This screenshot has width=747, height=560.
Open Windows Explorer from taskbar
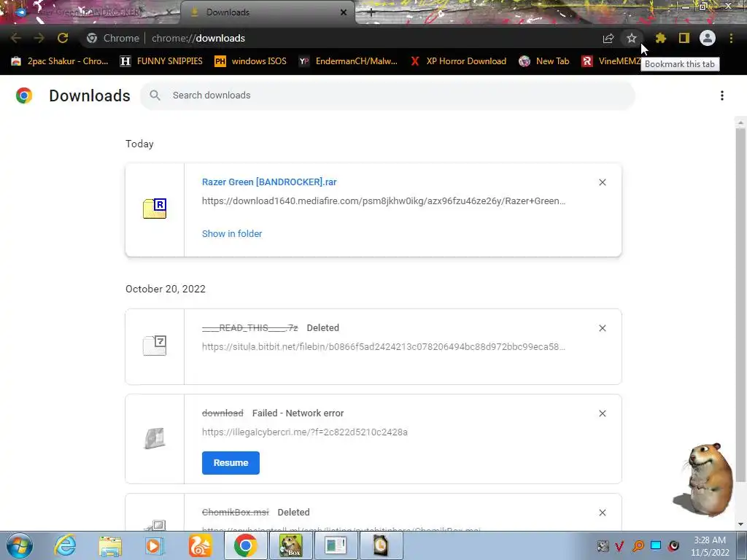tap(110, 545)
